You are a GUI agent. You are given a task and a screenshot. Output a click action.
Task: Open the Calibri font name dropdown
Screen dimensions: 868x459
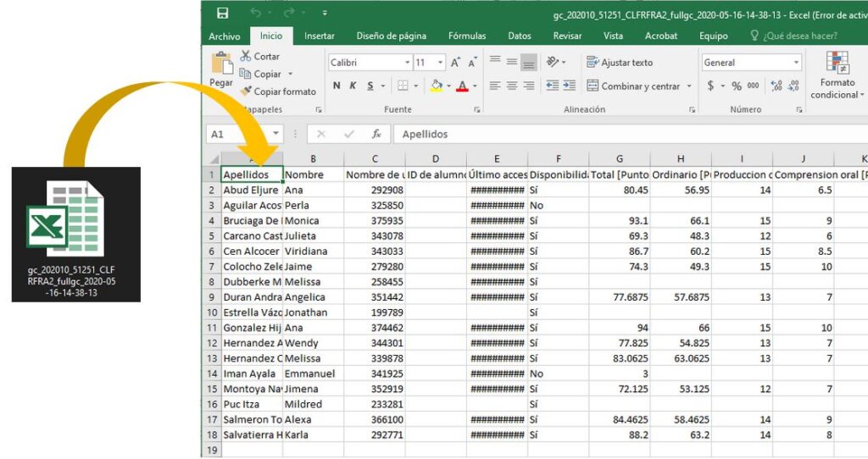pos(370,63)
